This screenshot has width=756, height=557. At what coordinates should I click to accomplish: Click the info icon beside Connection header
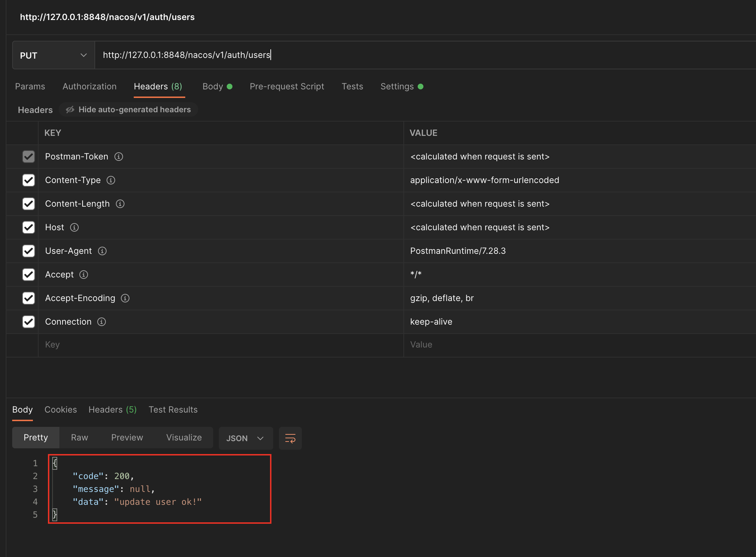point(102,322)
